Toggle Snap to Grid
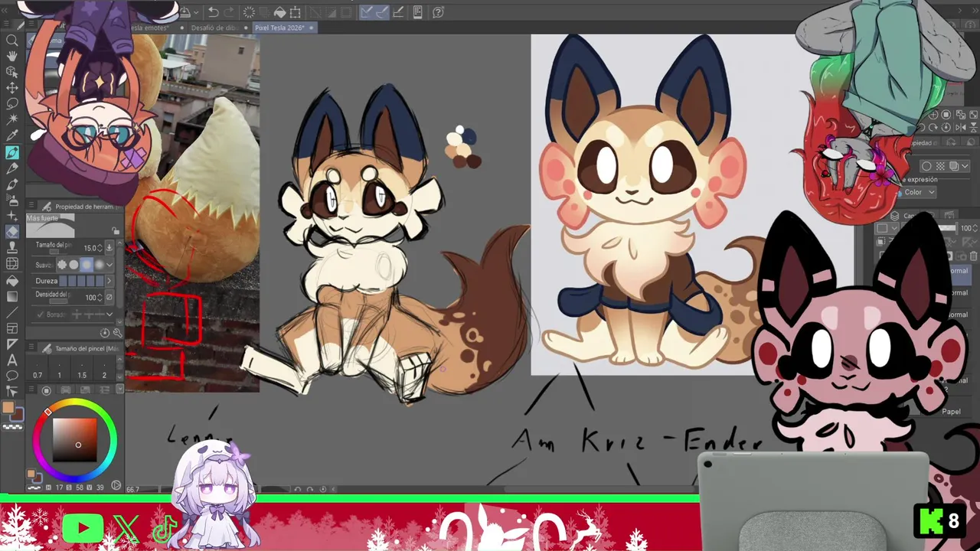The image size is (980, 551). pyautogui.click(x=398, y=12)
